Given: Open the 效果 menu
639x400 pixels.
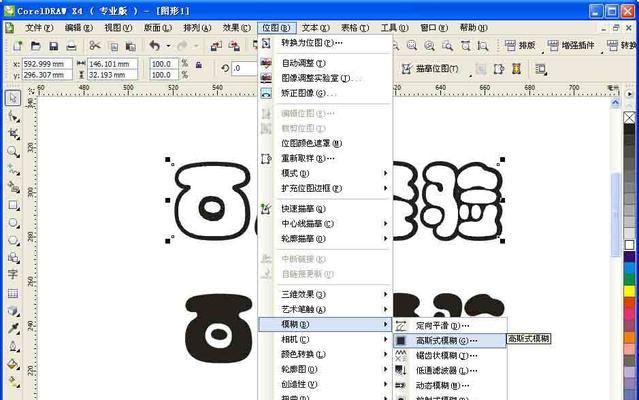Looking at the screenshot, I should pyautogui.click(x=236, y=28).
